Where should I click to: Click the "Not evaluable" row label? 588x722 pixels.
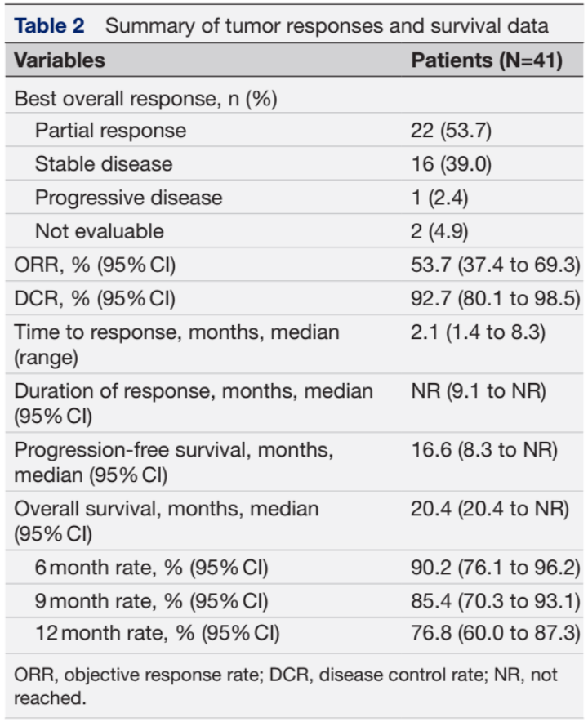(x=99, y=231)
